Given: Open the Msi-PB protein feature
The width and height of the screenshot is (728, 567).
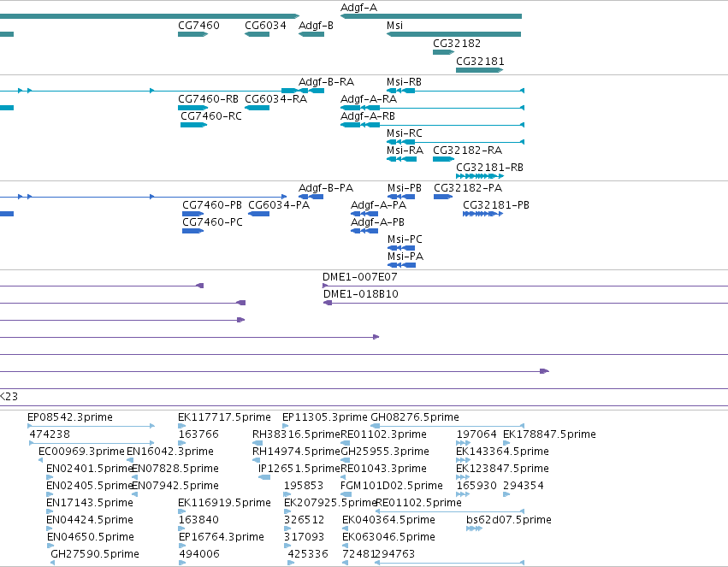Looking at the screenshot, I should pos(401,197).
